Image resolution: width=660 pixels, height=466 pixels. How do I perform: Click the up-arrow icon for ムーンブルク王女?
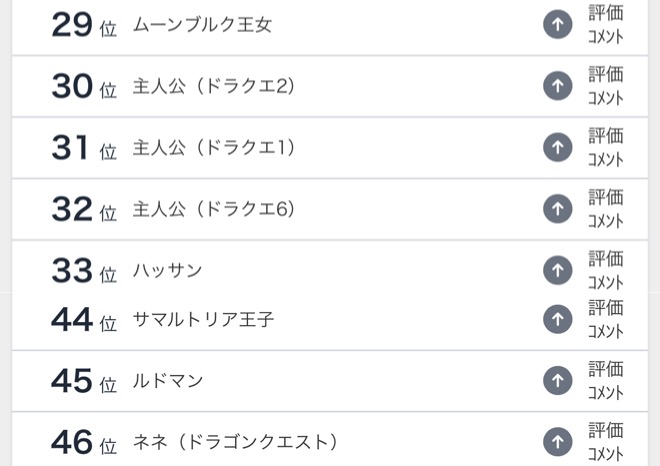coord(557,25)
